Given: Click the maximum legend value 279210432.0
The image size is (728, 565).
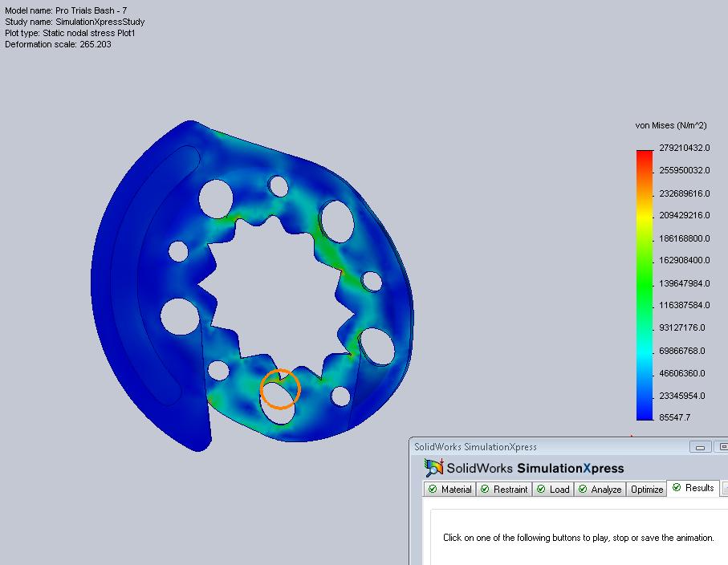Looking at the screenshot, I should tap(685, 148).
